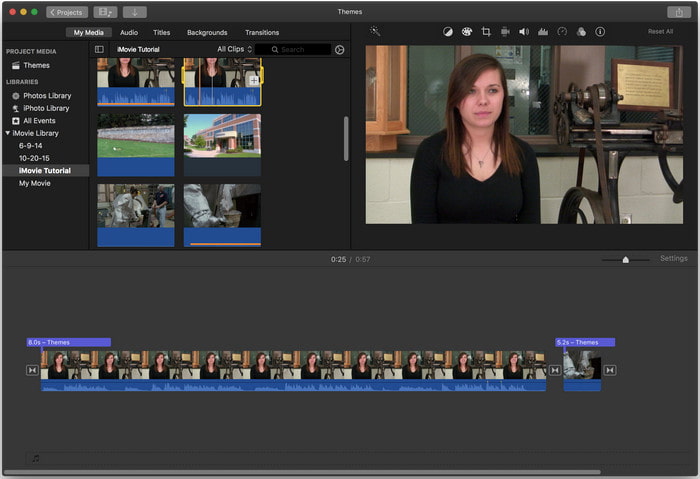Select iPhoto Library in sidebar
This screenshot has height=479, width=700.
[x=46, y=108]
